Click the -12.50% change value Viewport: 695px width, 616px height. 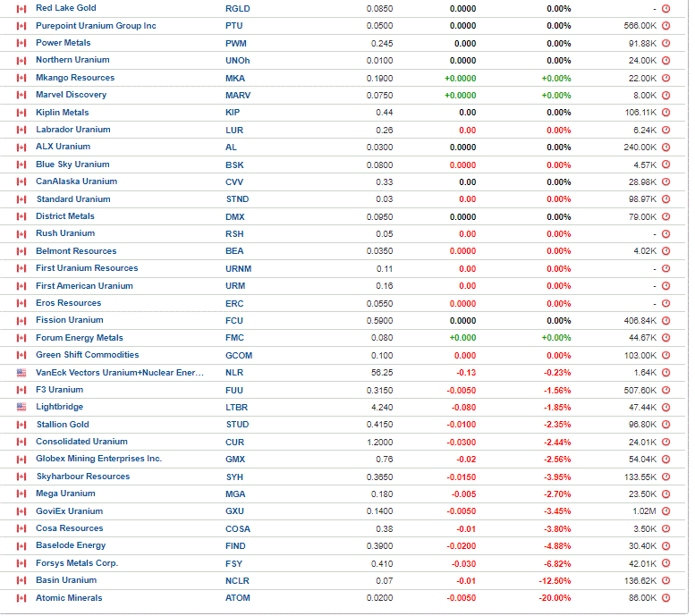point(555,580)
